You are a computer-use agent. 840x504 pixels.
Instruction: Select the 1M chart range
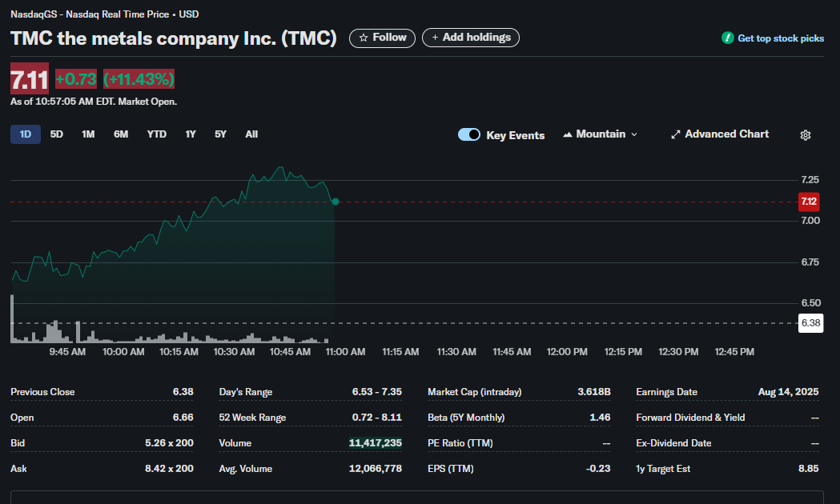click(88, 134)
